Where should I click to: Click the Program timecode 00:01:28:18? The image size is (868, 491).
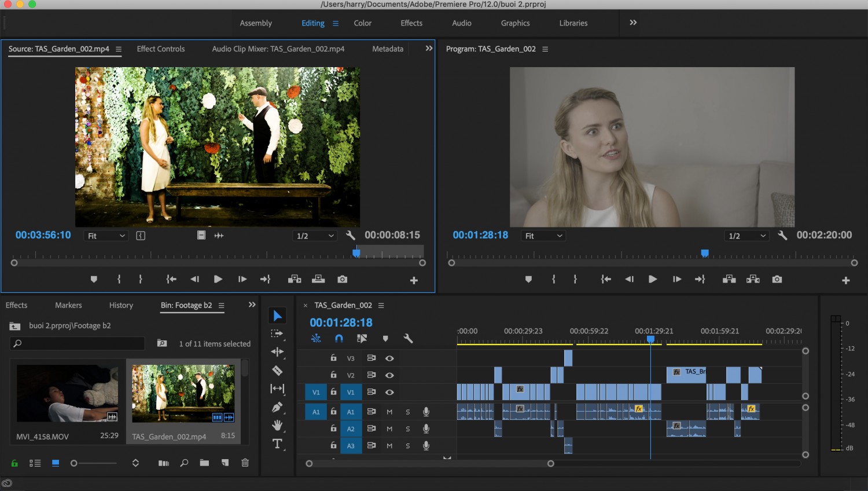[x=480, y=235]
